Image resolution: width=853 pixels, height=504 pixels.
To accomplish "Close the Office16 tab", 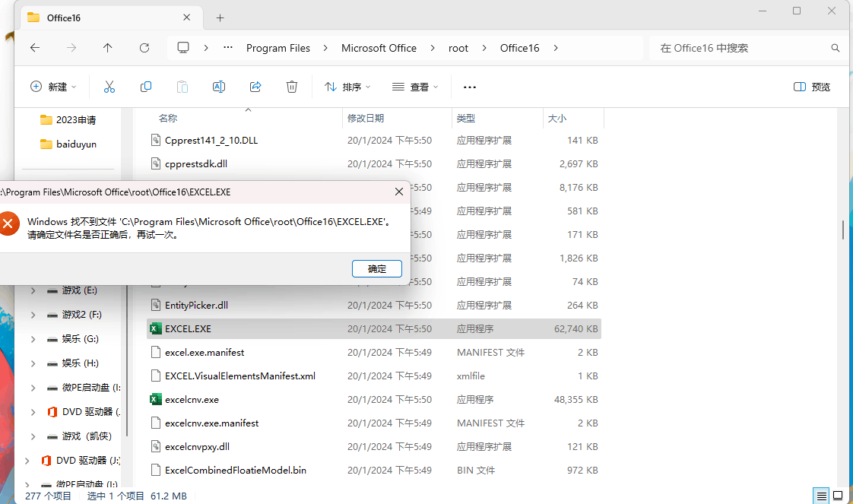I will (186, 17).
